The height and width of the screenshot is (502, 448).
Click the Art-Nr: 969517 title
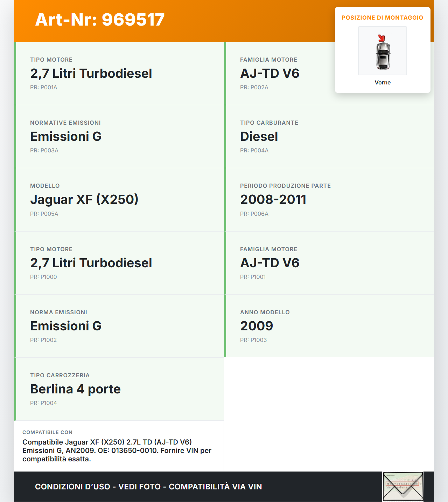coord(99,20)
